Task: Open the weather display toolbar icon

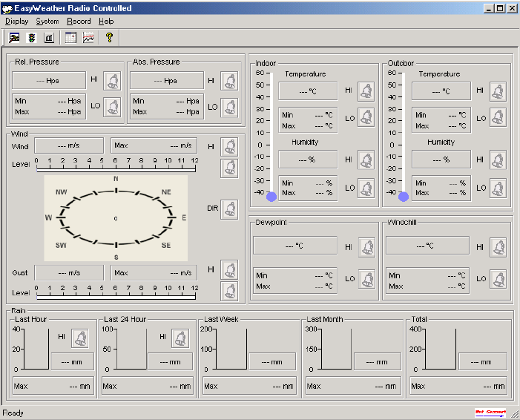Action: point(14,38)
